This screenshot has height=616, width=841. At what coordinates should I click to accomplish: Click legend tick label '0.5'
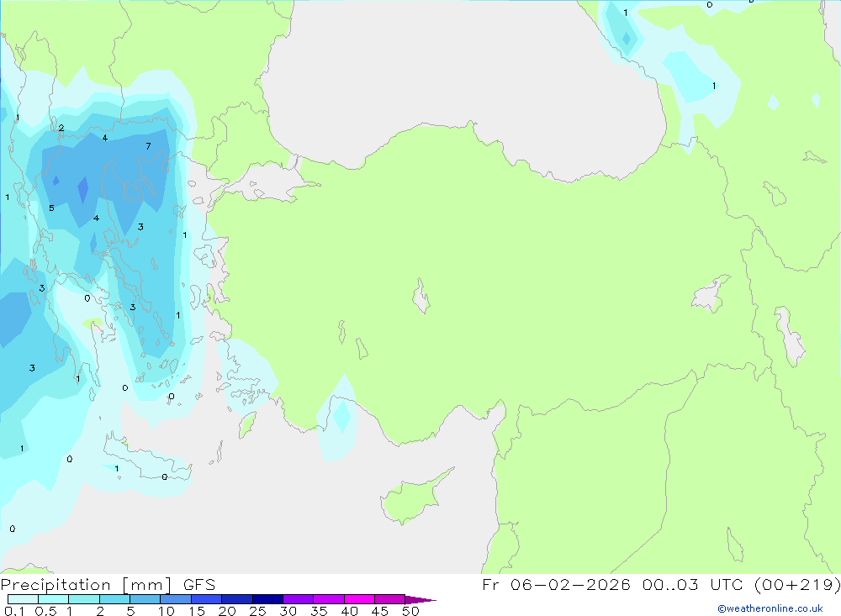(x=45, y=611)
